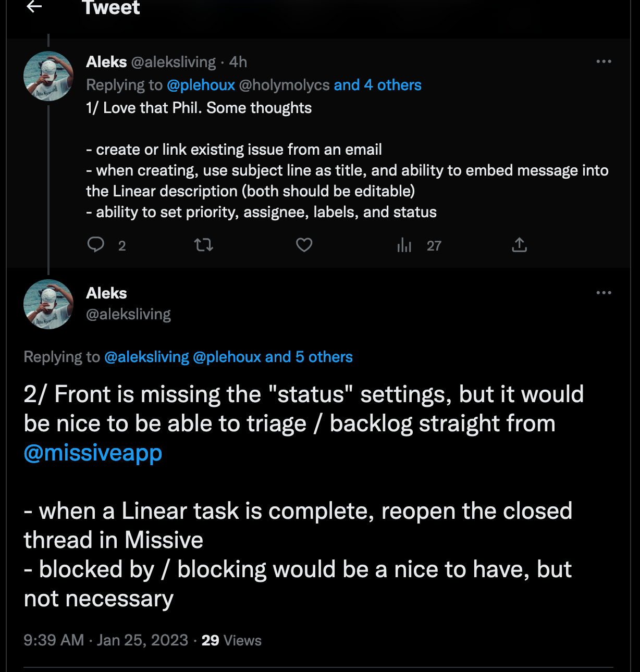Expand 'and 4 others' recipients

click(x=378, y=85)
